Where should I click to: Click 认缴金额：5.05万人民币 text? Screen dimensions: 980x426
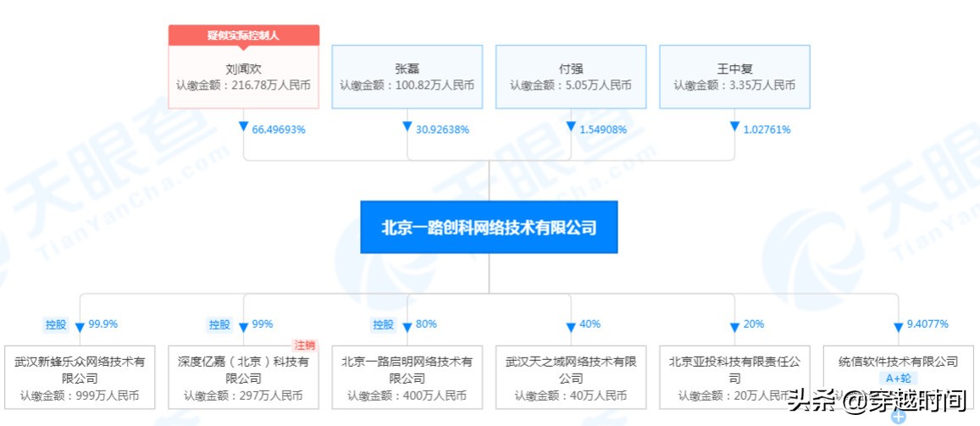click(571, 86)
